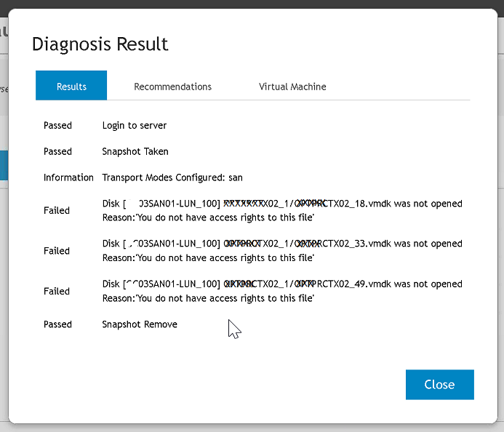Select the Login to server result text
Screen dimensions: 504x432
click(x=135, y=126)
